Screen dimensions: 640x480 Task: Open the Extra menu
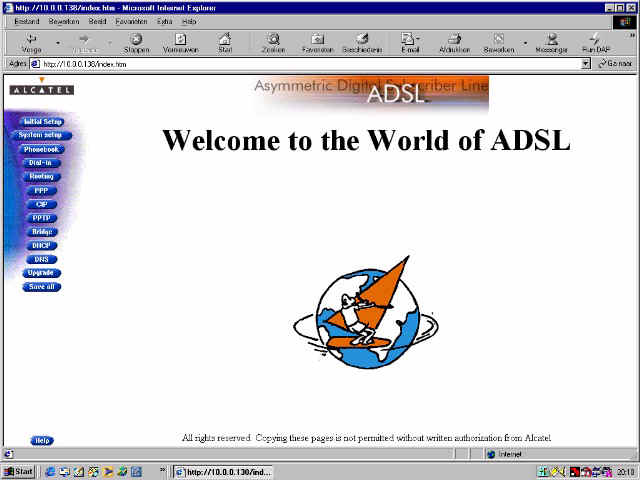coord(164,21)
